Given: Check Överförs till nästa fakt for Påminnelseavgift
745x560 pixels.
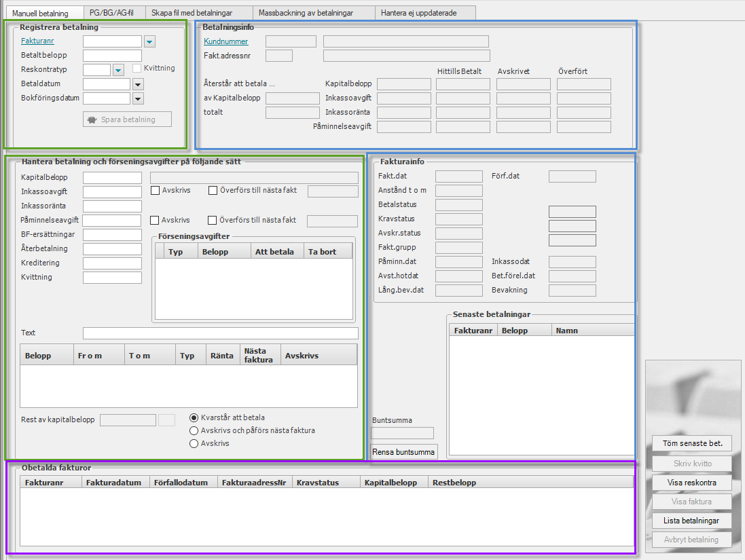Looking at the screenshot, I should [x=213, y=221].
